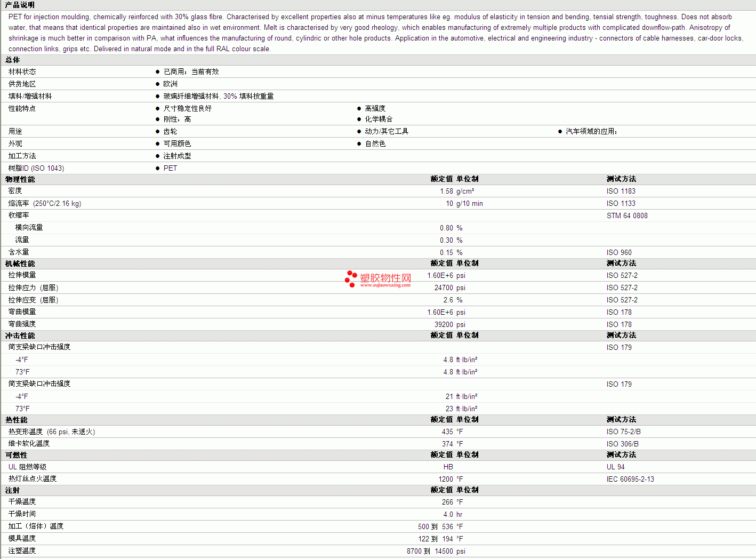Click the 可燃性 section header

pos(16,455)
